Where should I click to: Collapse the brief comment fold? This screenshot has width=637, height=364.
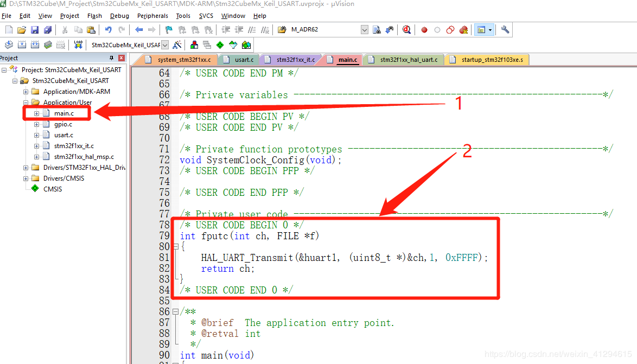(x=175, y=311)
